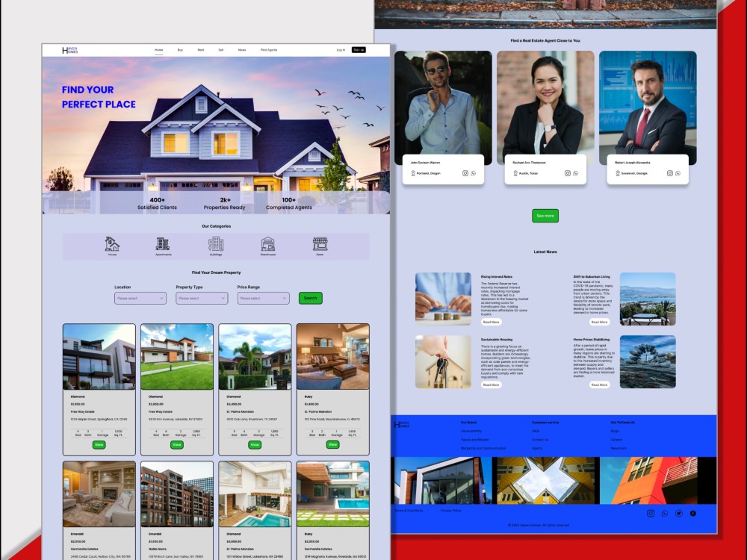Screen dimensions: 747x560
Task: Open the Values and Mission footer link
Action: click(x=475, y=440)
